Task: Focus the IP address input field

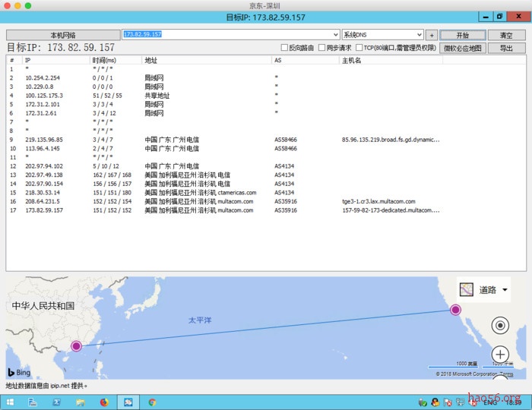Action: pos(226,35)
